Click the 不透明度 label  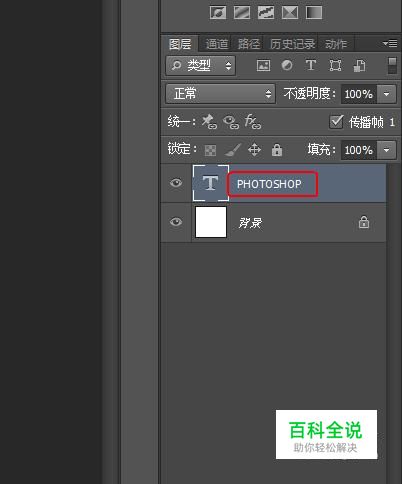310,94
